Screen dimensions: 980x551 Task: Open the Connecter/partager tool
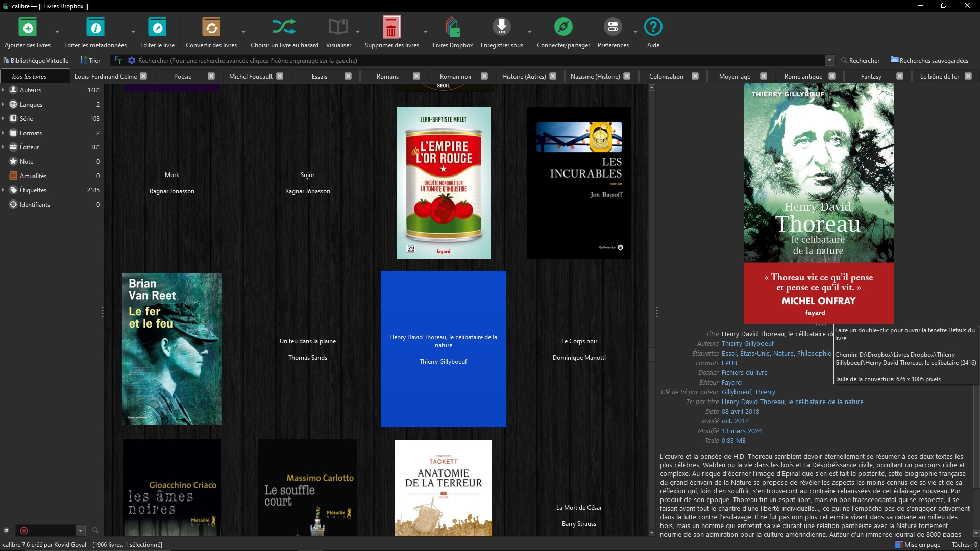click(x=563, y=27)
